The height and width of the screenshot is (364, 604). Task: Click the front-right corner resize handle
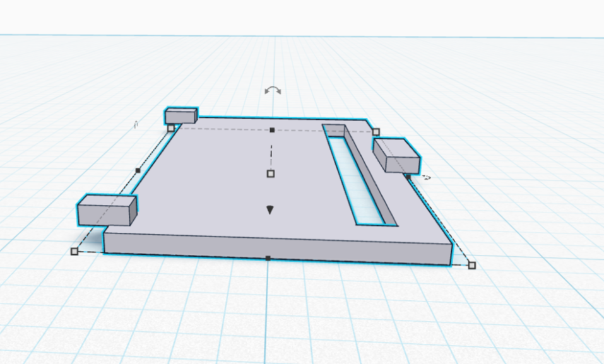[471, 266]
